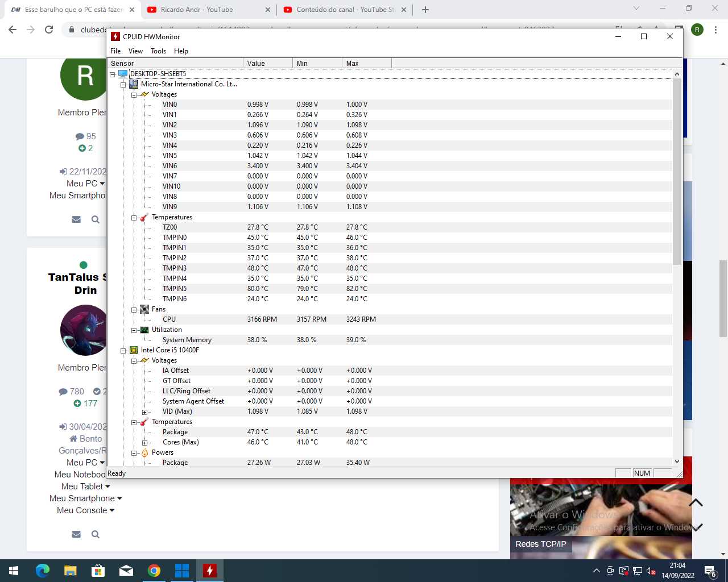Click the Max column header
The image size is (728, 582).
(x=367, y=63)
